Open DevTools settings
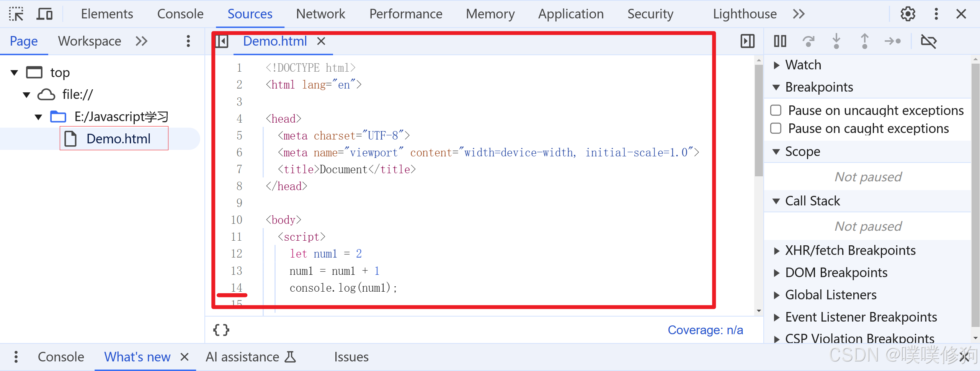 [x=908, y=14]
